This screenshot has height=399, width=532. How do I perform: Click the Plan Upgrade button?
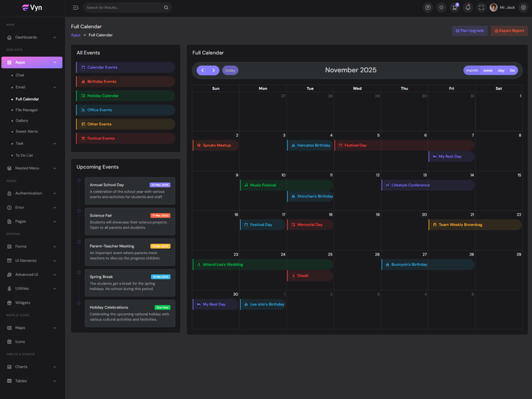tap(469, 31)
